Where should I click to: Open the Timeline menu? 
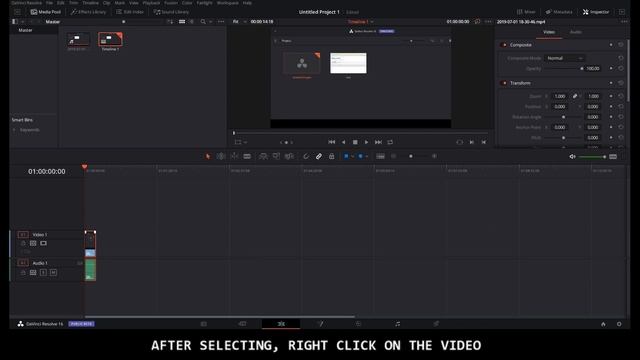tap(91, 3)
